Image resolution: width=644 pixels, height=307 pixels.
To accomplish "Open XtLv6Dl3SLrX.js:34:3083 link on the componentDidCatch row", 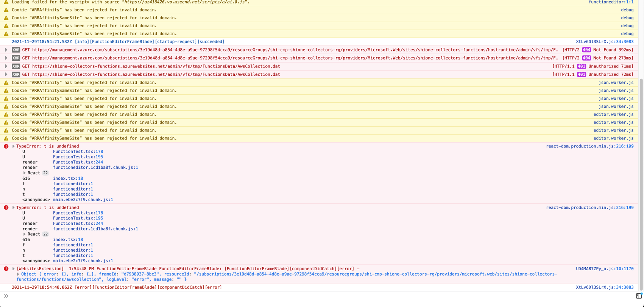I will pos(605,287).
